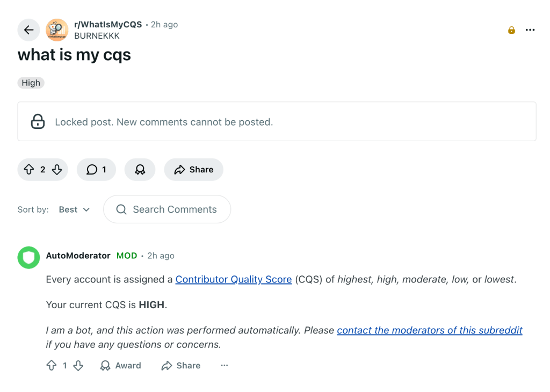Share the post via the Share button
550x392 pixels.
point(193,169)
